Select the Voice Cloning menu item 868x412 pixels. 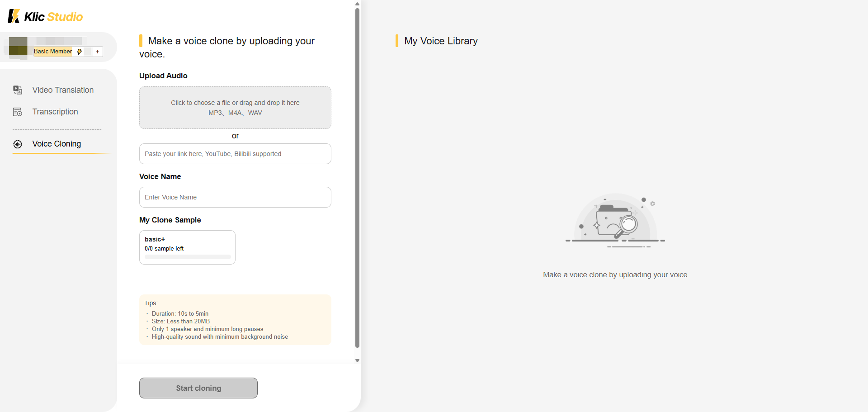tap(57, 144)
